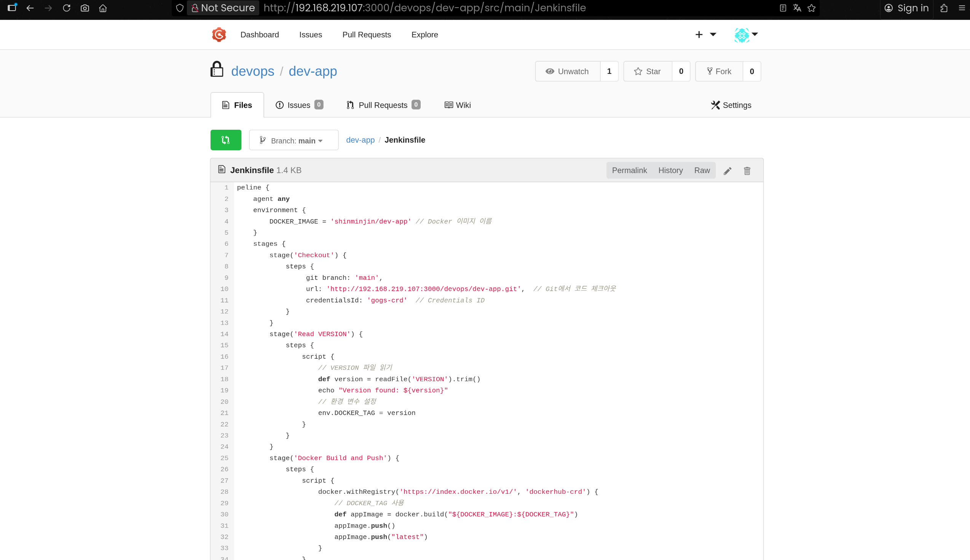970x560 pixels.
Task: Click the trash delete file icon
Action: click(x=747, y=171)
